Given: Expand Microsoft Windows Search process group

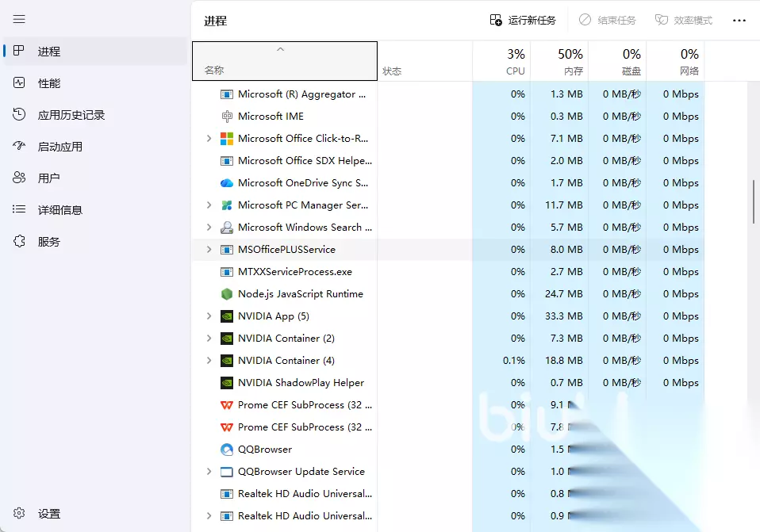Looking at the screenshot, I should pyautogui.click(x=209, y=228).
